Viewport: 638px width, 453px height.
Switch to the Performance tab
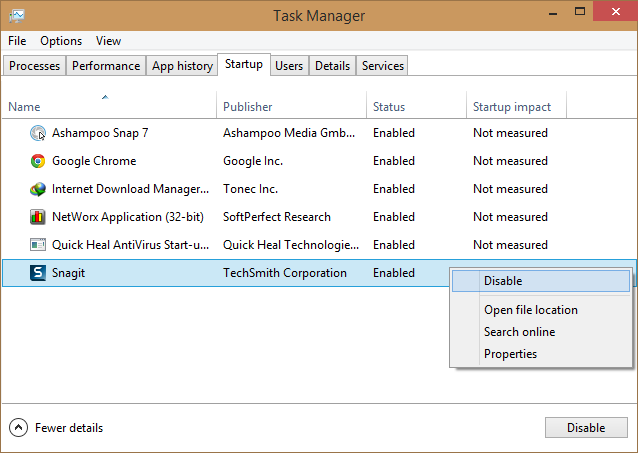click(106, 66)
